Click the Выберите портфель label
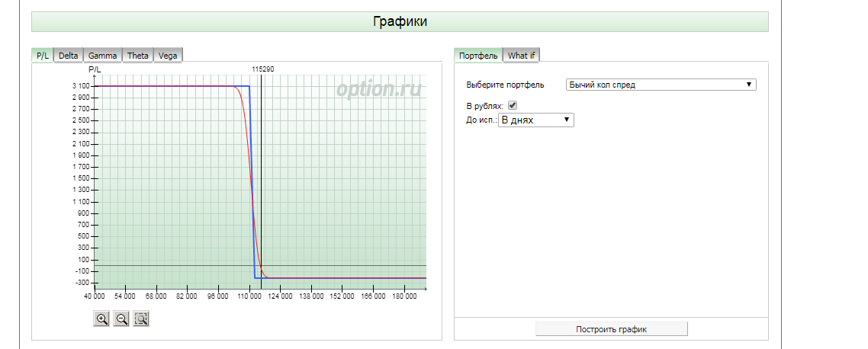Screen dimensions: 868x349 click(506, 85)
